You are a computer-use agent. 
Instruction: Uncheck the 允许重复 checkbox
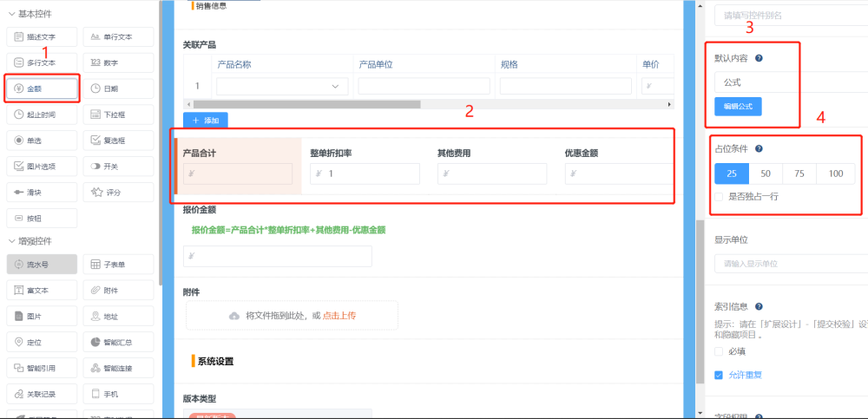719,375
